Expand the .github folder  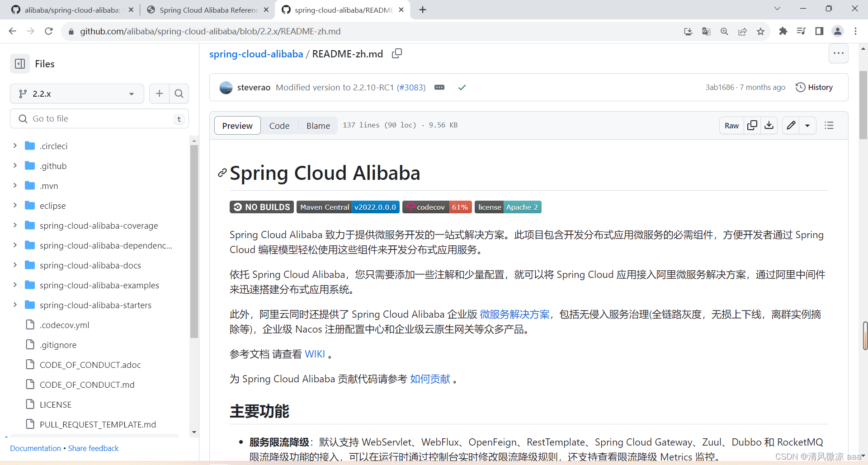tap(15, 165)
